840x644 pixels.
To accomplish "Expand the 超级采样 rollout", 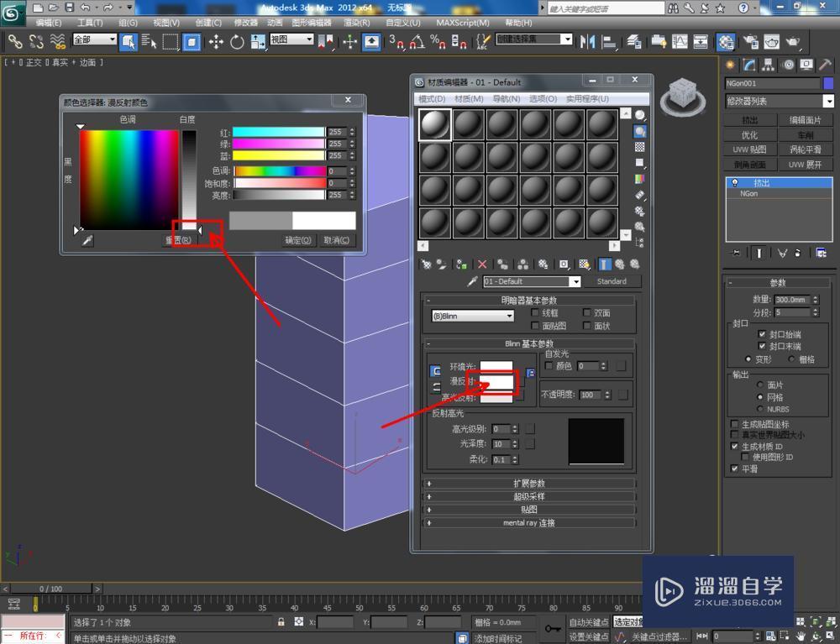I will [x=529, y=497].
